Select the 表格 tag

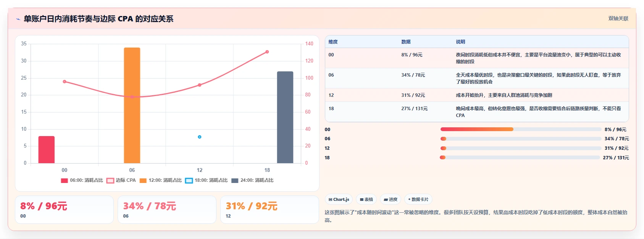[x=366, y=199]
